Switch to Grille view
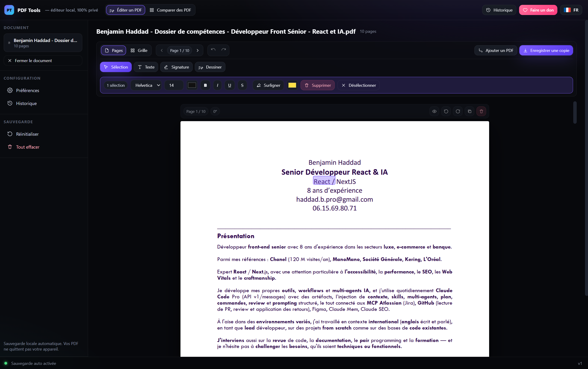Viewport: 588px width, 369px height. click(x=139, y=51)
